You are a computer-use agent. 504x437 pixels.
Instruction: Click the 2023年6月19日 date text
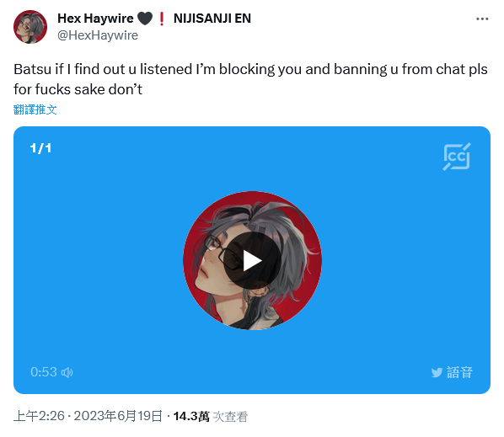[118, 416]
